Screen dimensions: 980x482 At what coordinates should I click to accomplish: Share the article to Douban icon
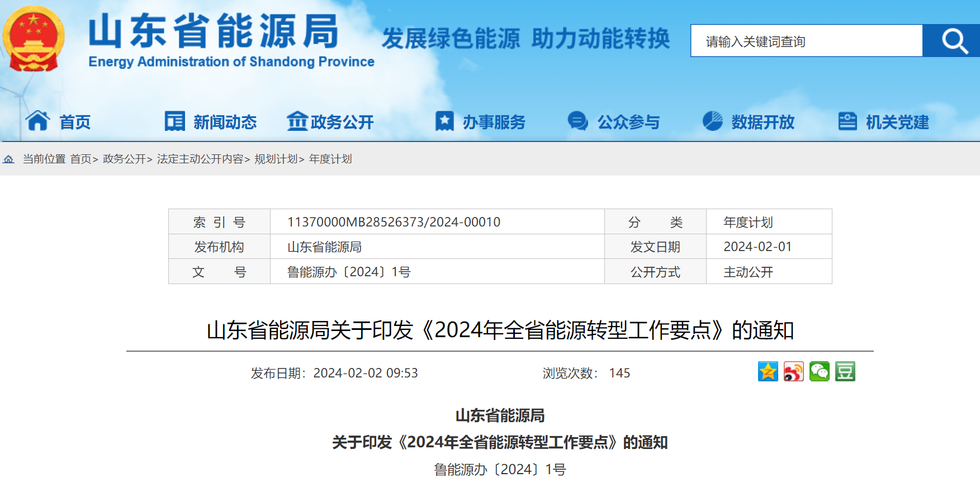tap(845, 372)
